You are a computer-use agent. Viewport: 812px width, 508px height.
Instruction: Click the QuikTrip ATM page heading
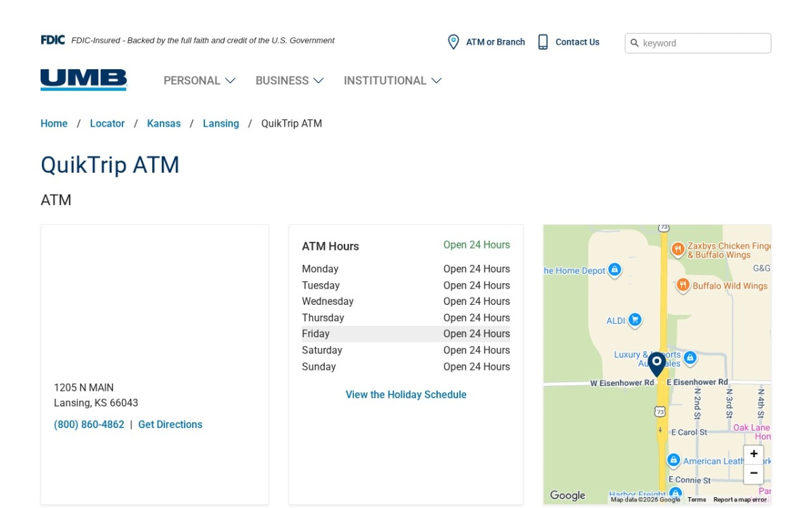click(110, 165)
